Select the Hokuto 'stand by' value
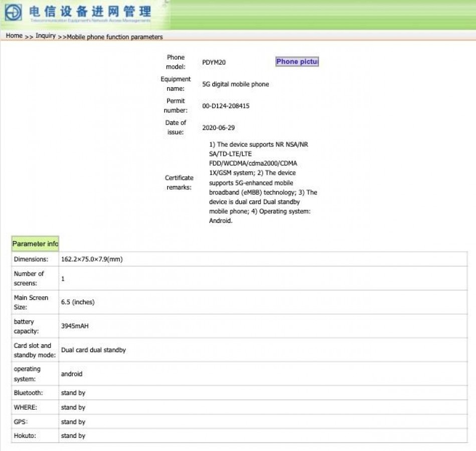Image resolution: width=476 pixels, height=451 pixels. coord(73,436)
